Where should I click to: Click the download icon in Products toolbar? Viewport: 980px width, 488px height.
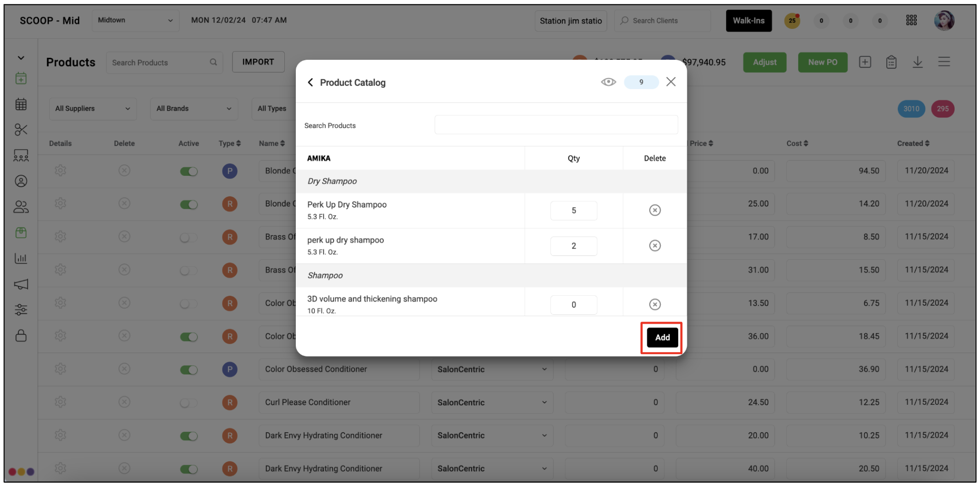(918, 62)
